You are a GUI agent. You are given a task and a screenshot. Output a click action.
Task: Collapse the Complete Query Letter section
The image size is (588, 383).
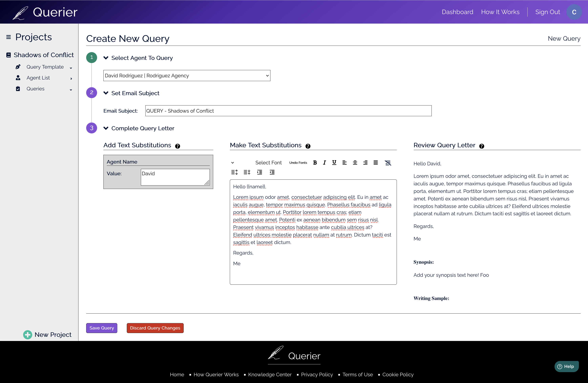pyautogui.click(x=106, y=128)
